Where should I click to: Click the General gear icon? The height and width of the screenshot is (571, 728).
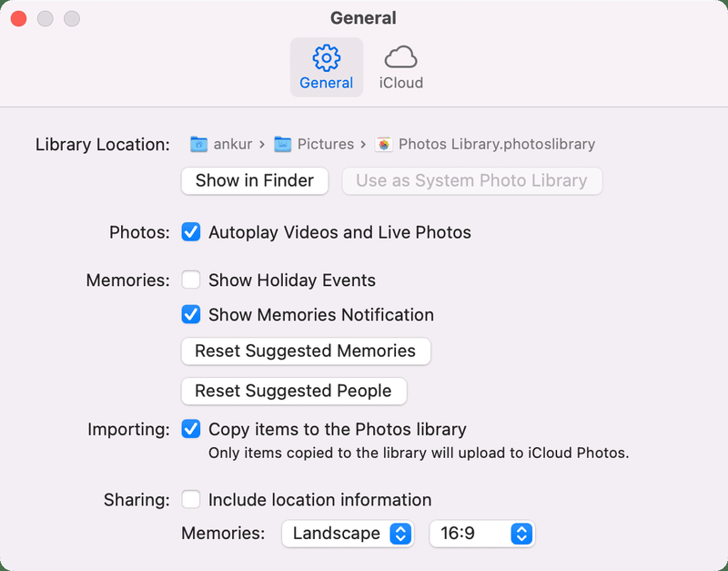[x=327, y=57]
